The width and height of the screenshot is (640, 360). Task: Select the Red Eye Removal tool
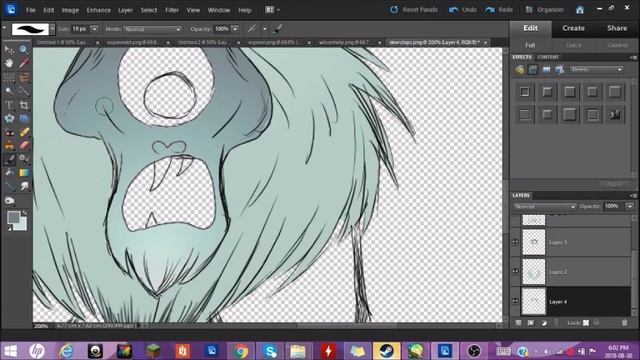(9, 132)
